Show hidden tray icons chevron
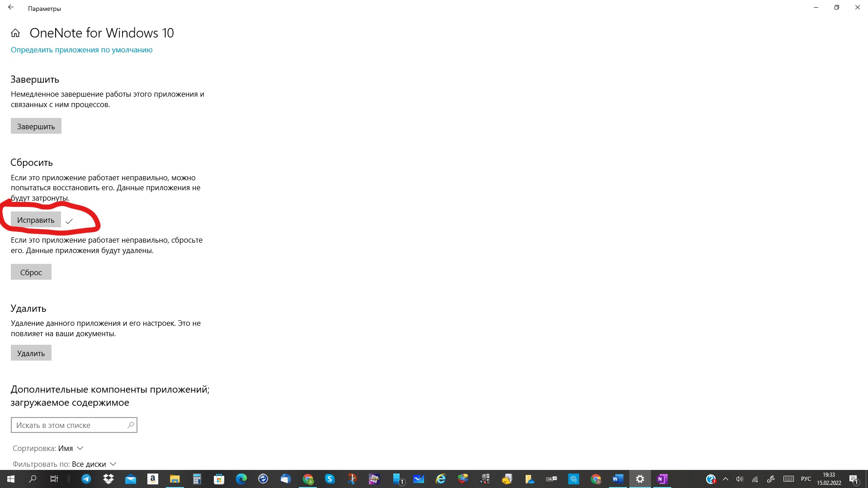The image size is (868, 488). 726,479
